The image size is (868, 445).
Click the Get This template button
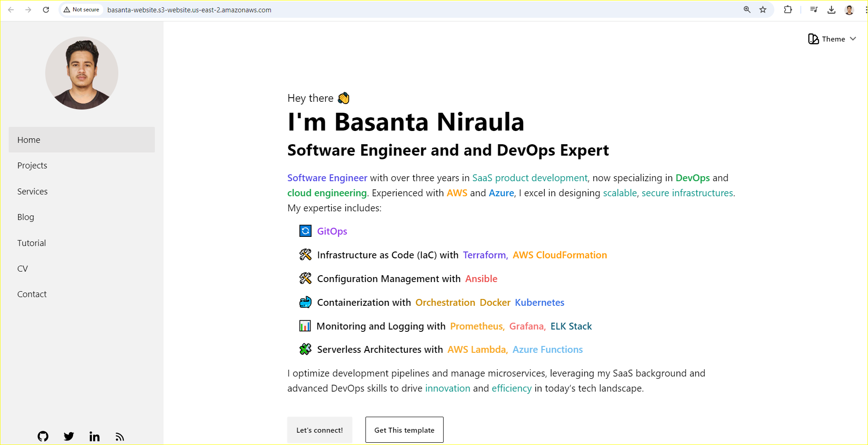point(404,430)
